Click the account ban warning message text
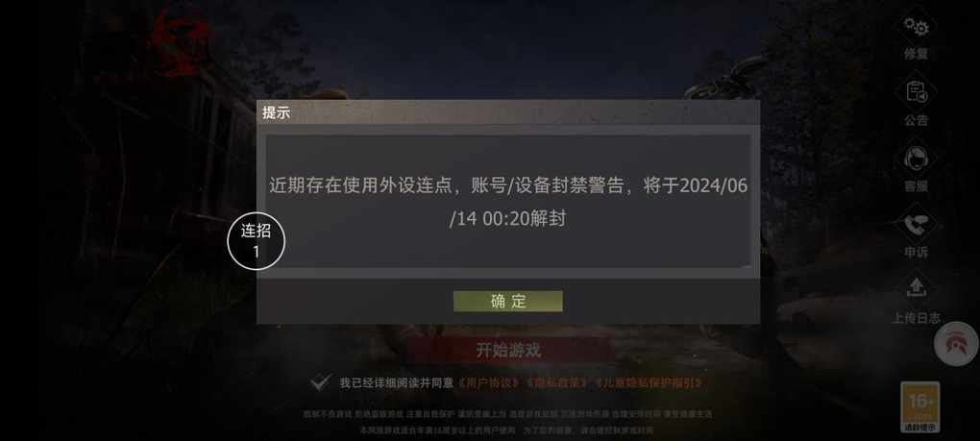980x441 pixels. (508, 202)
